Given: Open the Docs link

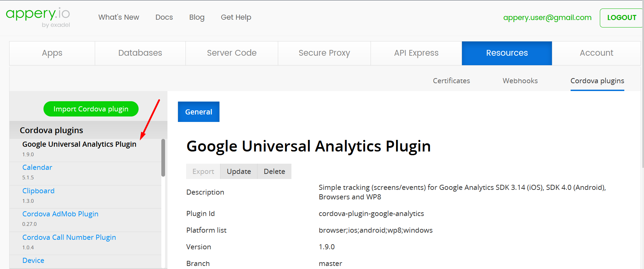Looking at the screenshot, I should (164, 17).
